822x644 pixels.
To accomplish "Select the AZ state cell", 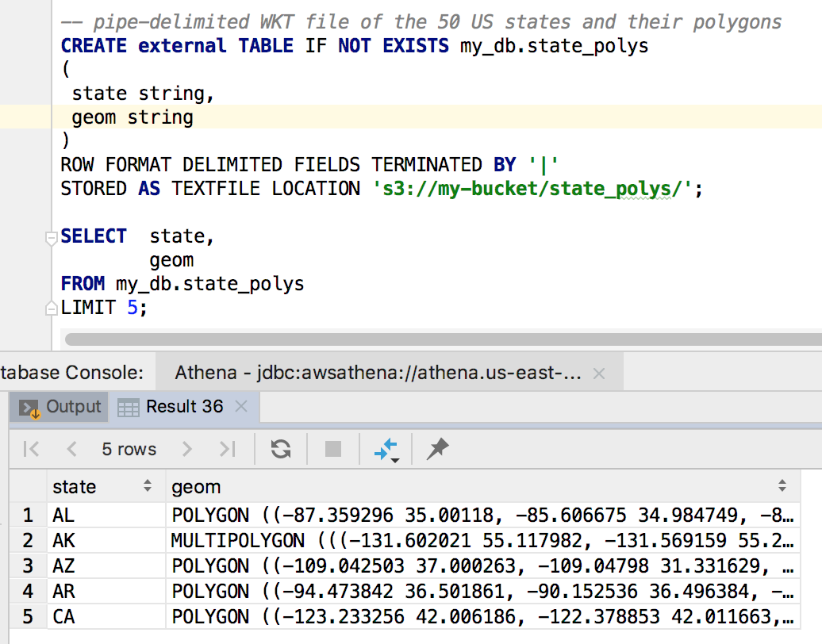I will (106, 566).
